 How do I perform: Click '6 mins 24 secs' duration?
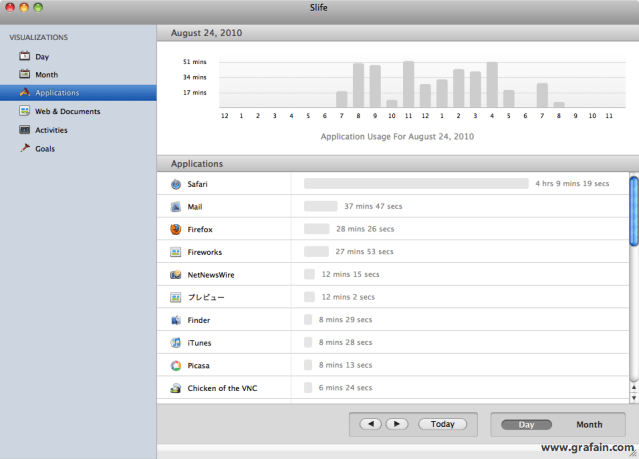[x=345, y=388]
